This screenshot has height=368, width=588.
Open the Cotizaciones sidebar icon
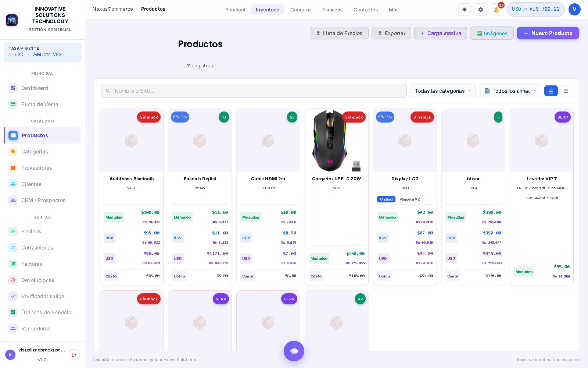[13, 248]
